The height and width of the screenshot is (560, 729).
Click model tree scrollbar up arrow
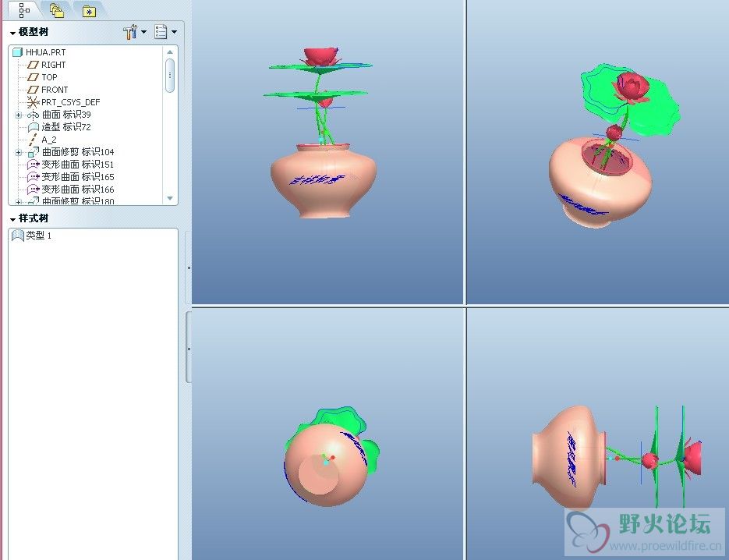coord(170,52)
